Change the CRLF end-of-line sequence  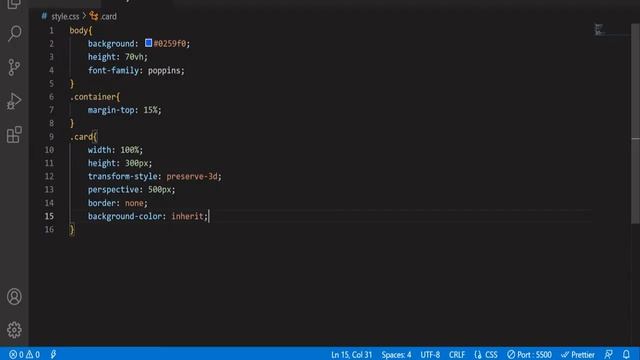pos(457,354)
